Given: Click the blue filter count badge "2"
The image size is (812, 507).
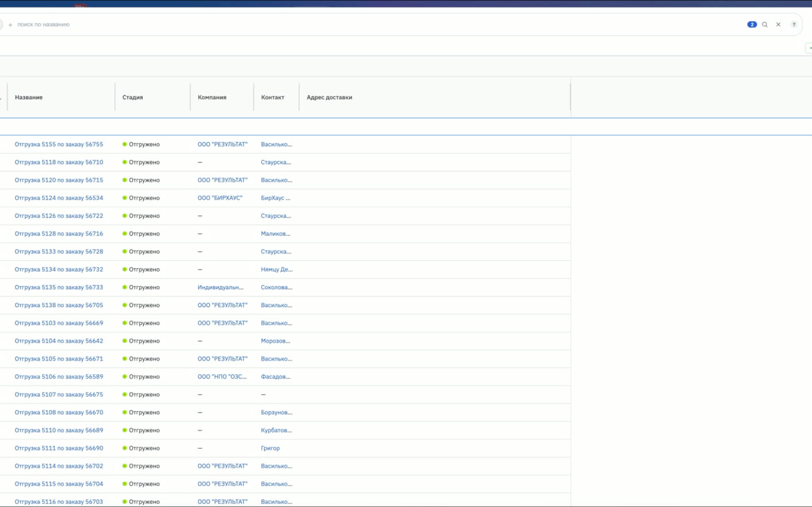Looking at the screenshot, I should 752,25.
